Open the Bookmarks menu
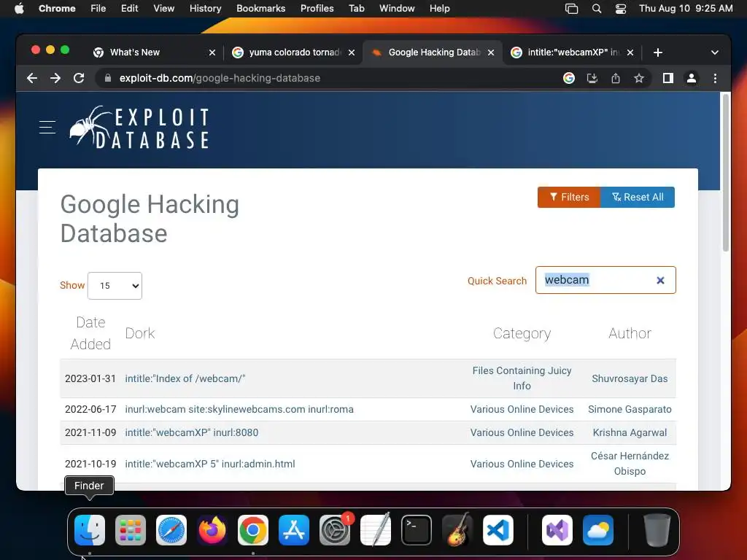This screenshot has width=747, height=560. [260, 9]
